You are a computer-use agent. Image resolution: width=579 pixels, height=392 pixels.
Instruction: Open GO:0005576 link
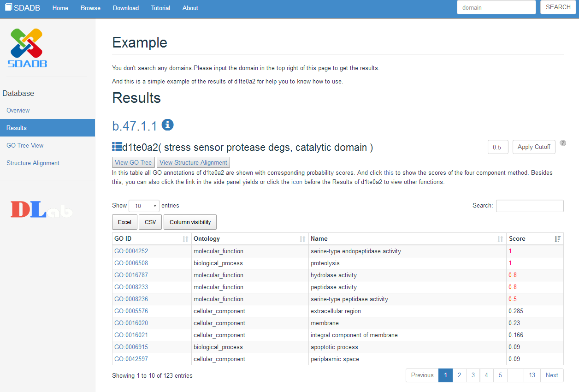[x=131, y=311]
